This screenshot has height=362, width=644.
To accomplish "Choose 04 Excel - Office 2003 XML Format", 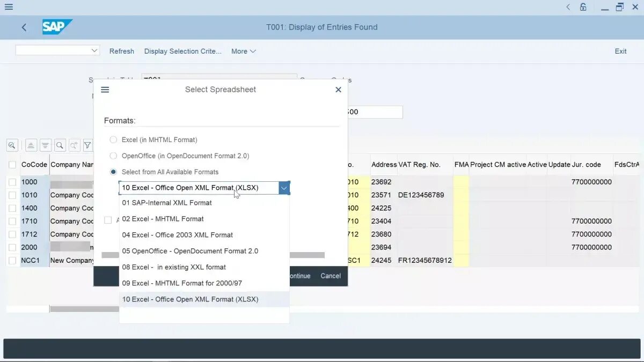I will [x=204, y=235].
